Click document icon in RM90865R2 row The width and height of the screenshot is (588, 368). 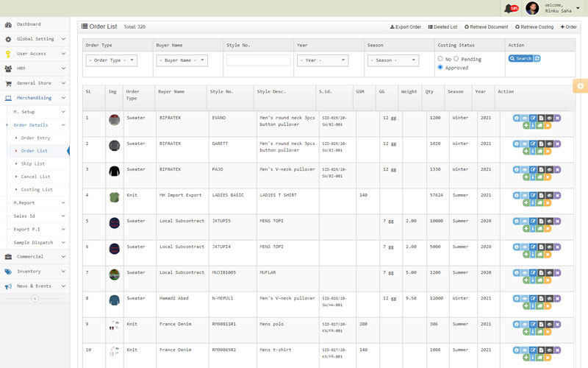click(541, 350)
